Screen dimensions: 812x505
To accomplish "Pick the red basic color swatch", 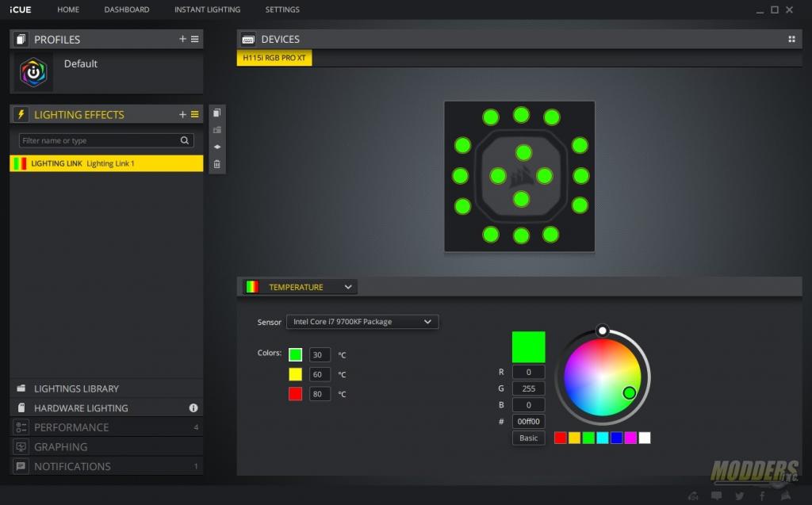I will tap(561, 438).
